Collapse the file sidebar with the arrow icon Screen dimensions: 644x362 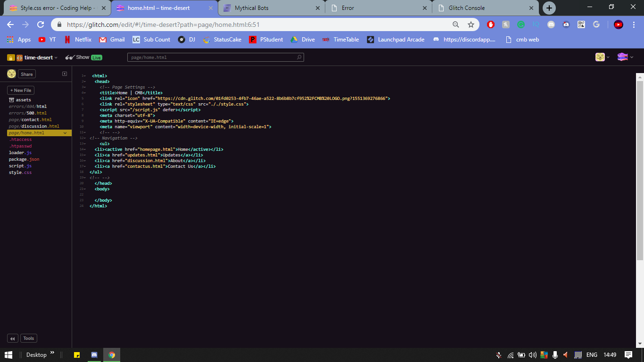click(65, 74)
